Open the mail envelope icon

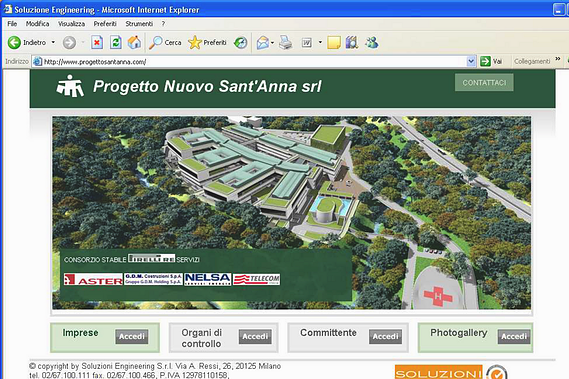tap(263, 43)
